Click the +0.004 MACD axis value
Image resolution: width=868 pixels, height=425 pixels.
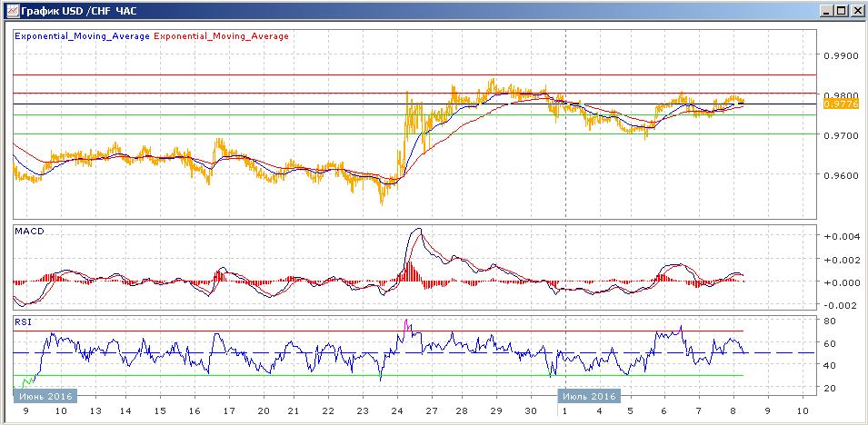pos(842,237)
